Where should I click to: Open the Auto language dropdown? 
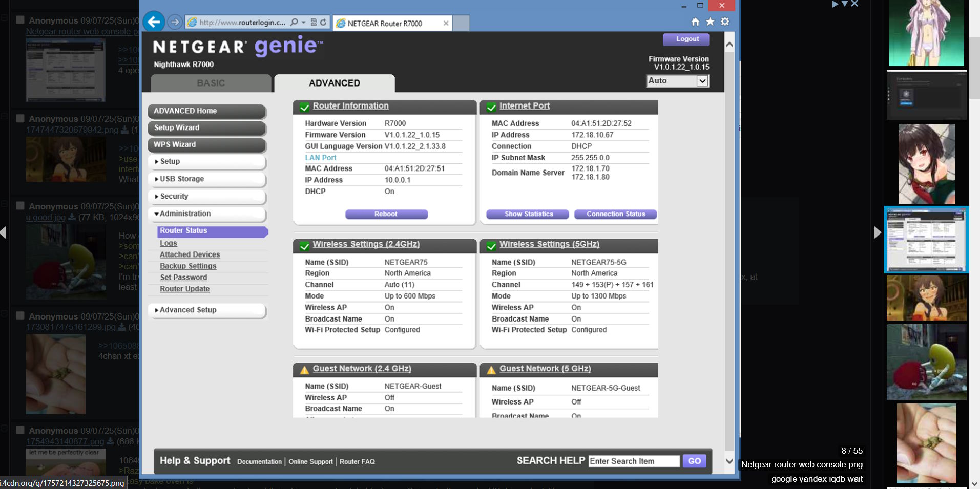click(677, 81)
